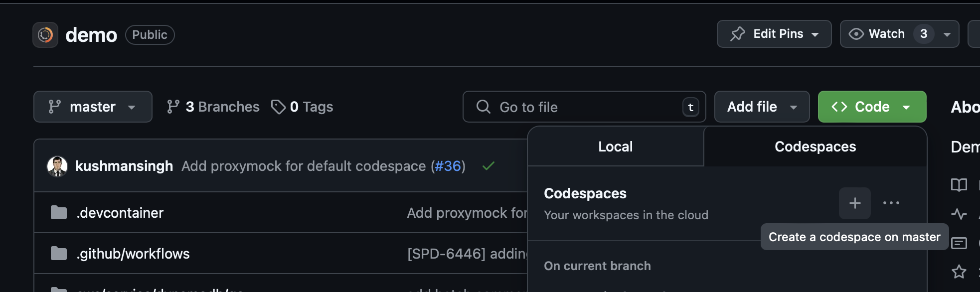
Task: Open the demo repository name link
Action: click(x=91, y=35)
